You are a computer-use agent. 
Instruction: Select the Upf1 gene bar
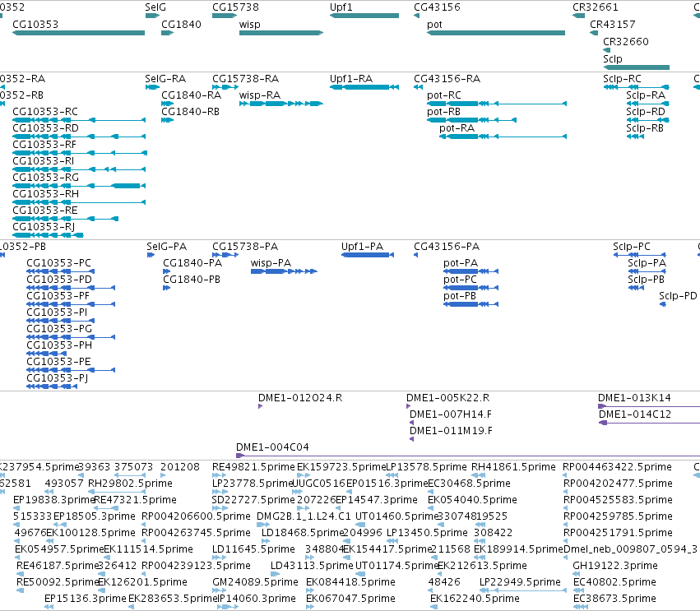tap(364, 16)
